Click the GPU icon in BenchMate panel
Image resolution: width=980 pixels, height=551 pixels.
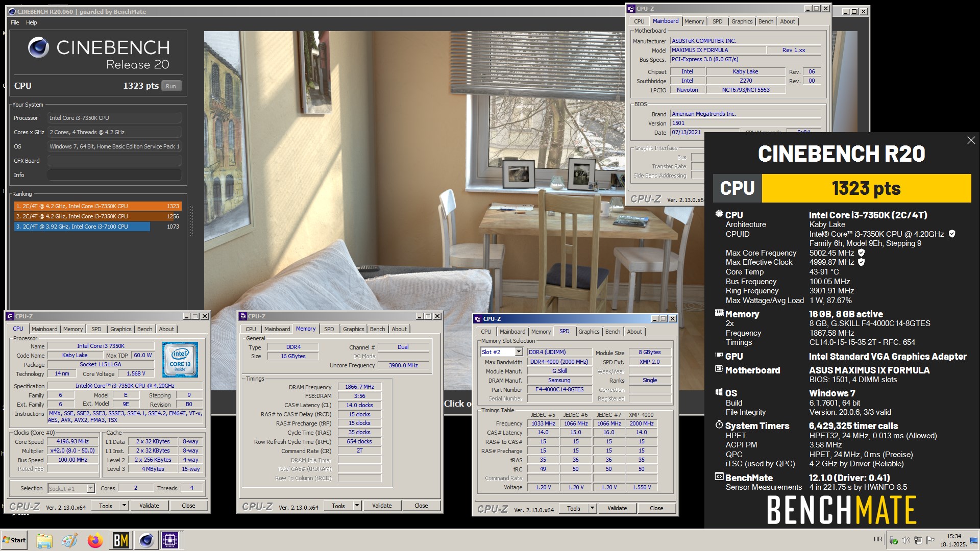click(719, 355)
